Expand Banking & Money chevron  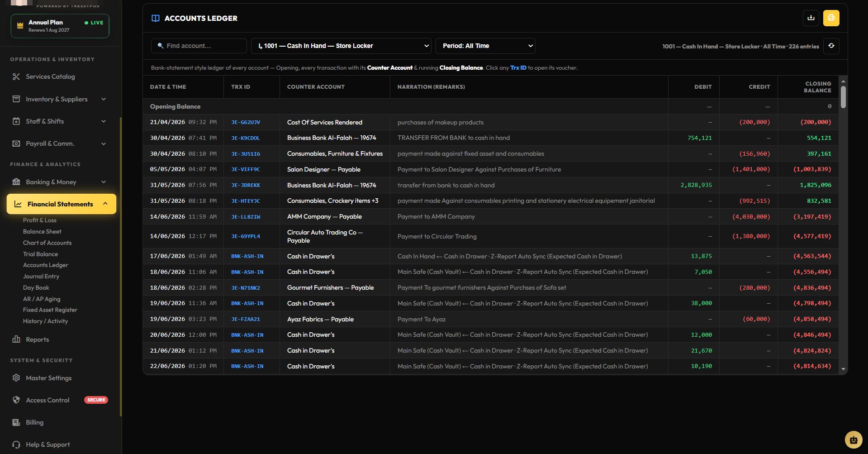point(104,182)
